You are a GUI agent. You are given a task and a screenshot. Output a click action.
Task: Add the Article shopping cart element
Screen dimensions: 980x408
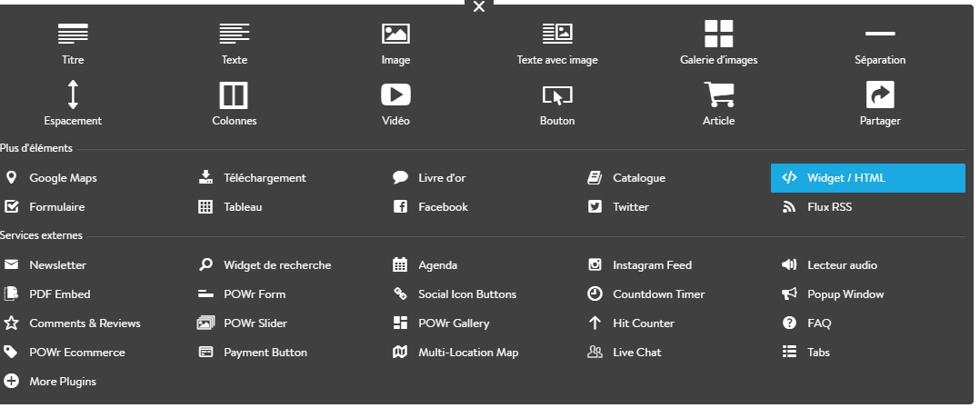click(x=719, y=104)
